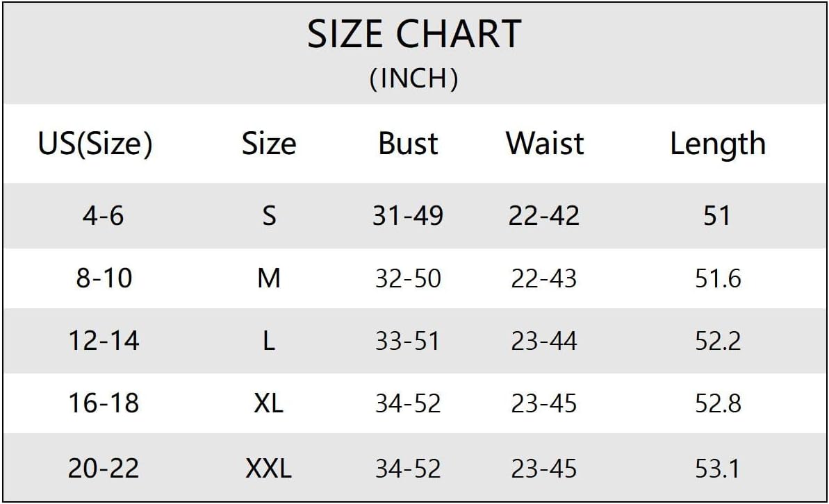The width and height of the screenshot is (829, 504).
Task: Click the Waist column header
Action: [x=545, y=144]
